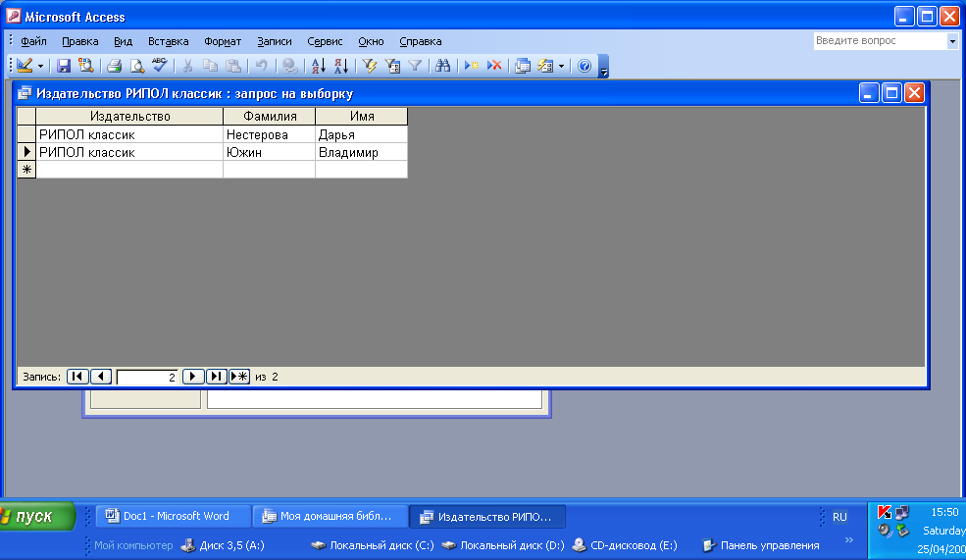Open the Справка menu
The height and width of the screenshot is (560, 966).
tap(420, 41)
